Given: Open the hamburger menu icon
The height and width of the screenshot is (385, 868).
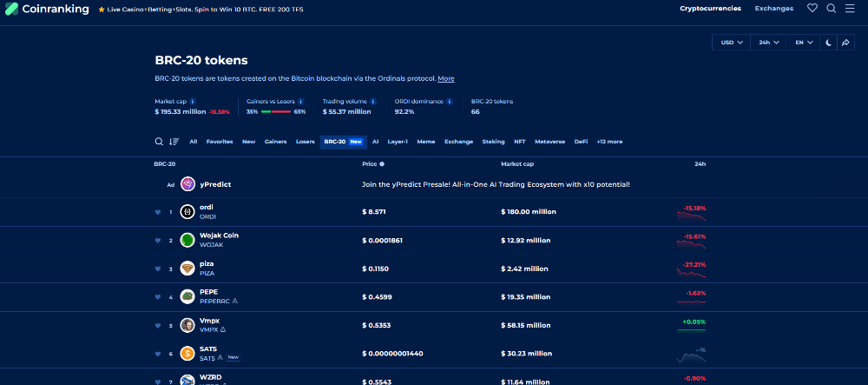Looking at the screenshot, I should pos(850,9).
